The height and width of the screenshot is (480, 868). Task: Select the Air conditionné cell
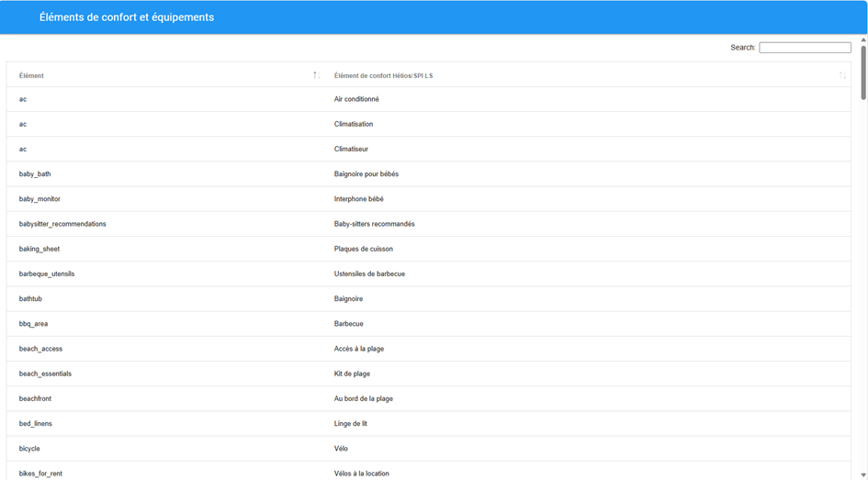point(356,99)
